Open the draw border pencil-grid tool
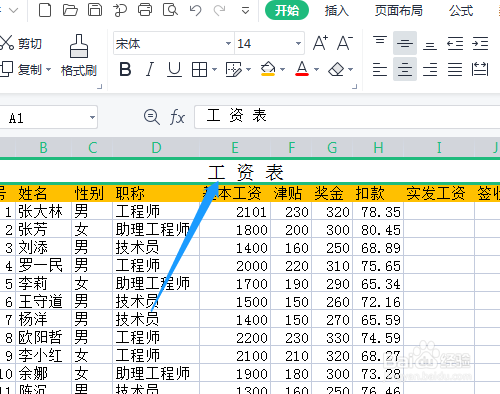 tap(234, 70)
